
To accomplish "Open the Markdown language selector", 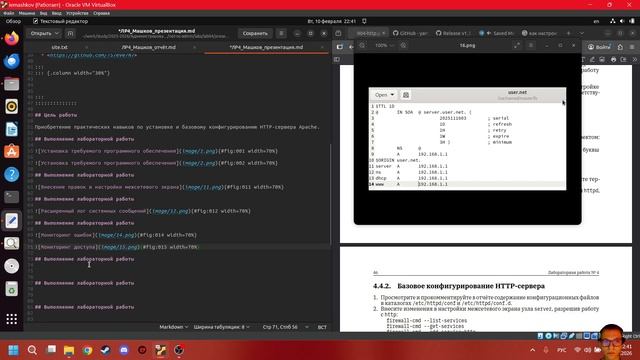I will [x=173, y=327].
